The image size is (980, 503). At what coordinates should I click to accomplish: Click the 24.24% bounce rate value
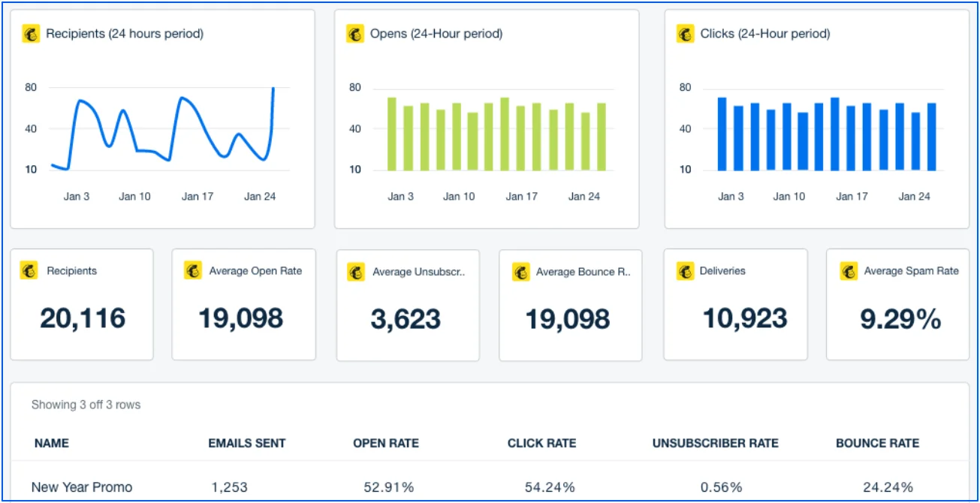click(888, 487)
